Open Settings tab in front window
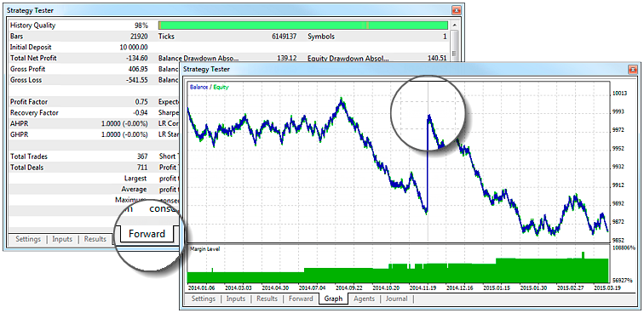This screenshot has width=644, height=313. pos(204,299)
